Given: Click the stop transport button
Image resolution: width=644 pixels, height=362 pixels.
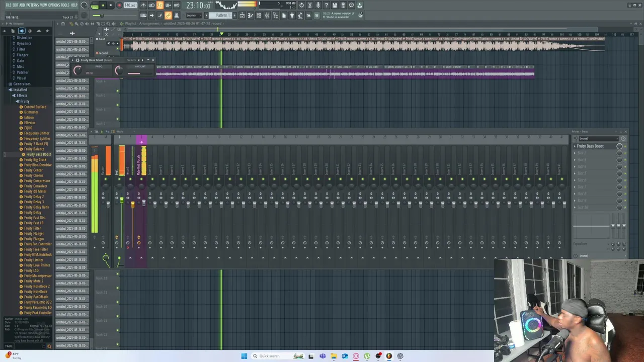Looking at the screenshot, I should point(111,5).
